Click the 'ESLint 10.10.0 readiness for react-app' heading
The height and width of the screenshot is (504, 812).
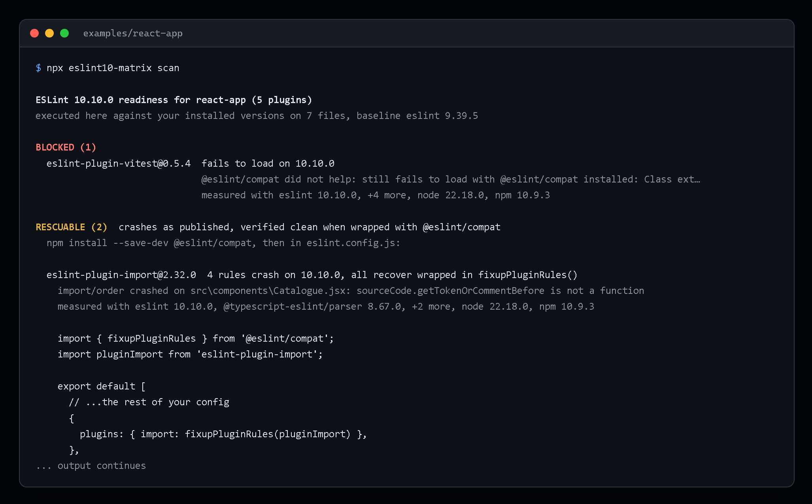coord(174,100)
